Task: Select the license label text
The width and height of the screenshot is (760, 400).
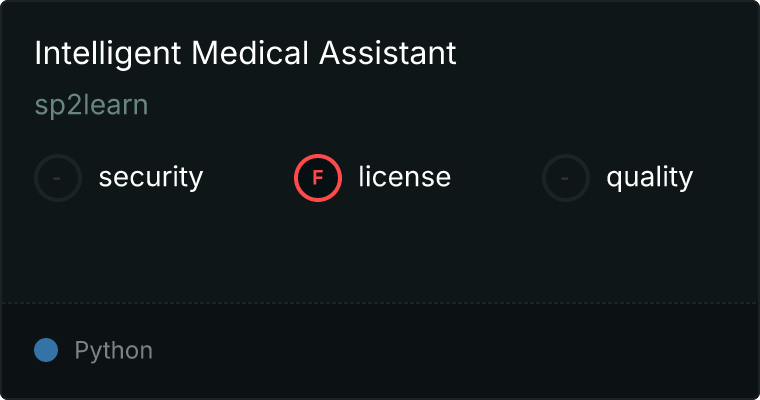Action: tap(404, 178)
